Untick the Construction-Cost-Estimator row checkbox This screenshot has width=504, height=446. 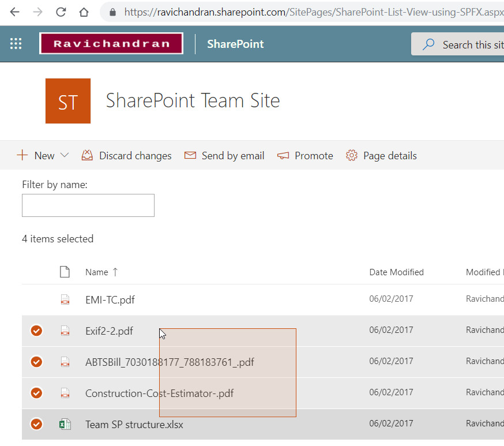pyautogui.click(x=36, y=393)
